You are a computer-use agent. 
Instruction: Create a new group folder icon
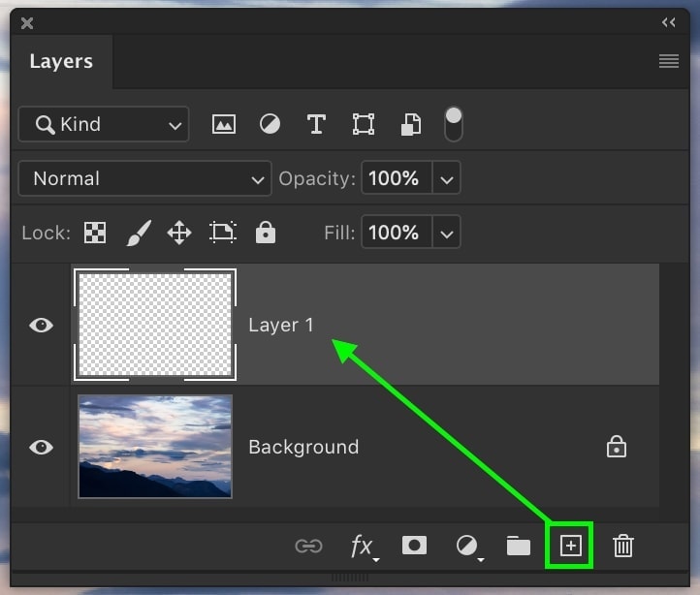tap(519, 547)
